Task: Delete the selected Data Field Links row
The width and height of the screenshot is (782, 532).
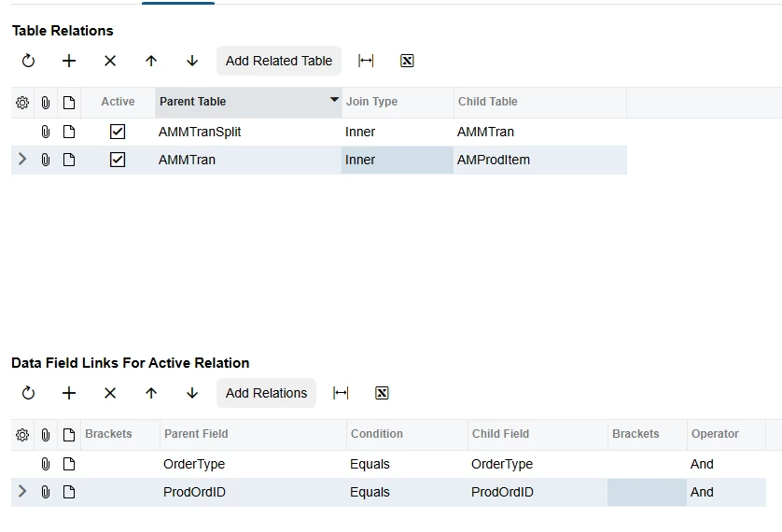Action: coord(110,393)
